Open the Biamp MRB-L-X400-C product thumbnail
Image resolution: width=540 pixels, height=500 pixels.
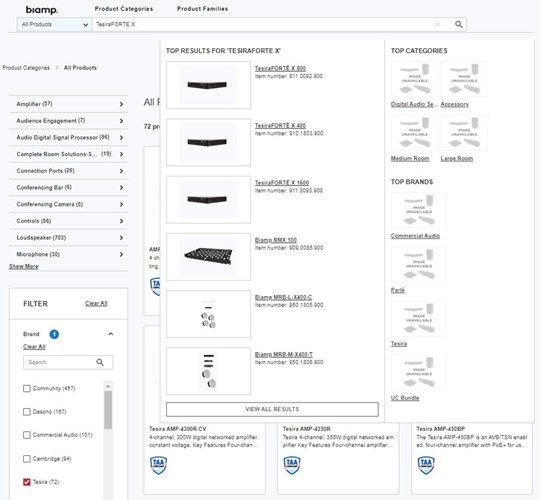(208, 314)
